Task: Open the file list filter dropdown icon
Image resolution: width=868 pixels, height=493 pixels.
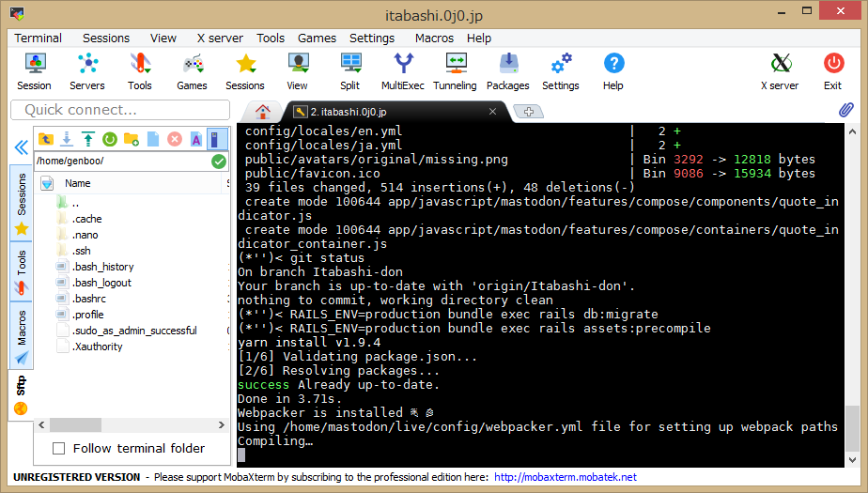Action: coord(47,184)
